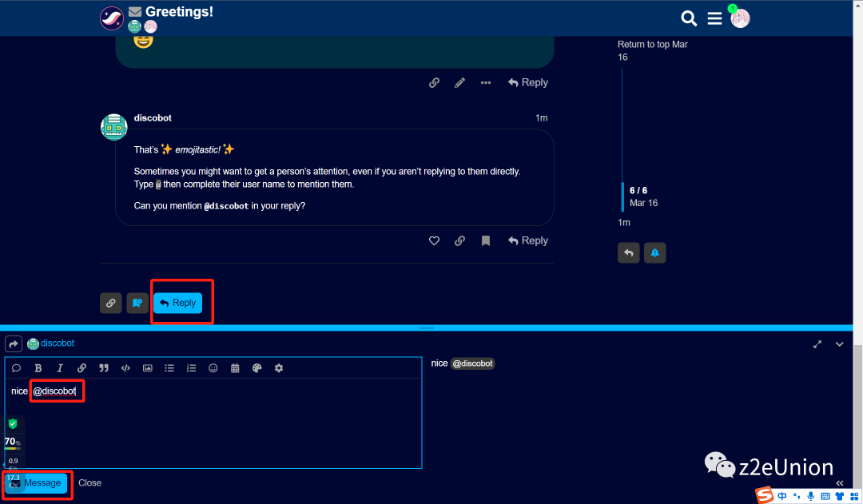
Task: Open the hamburger menu in header
Action: click(x=714, y=18)
